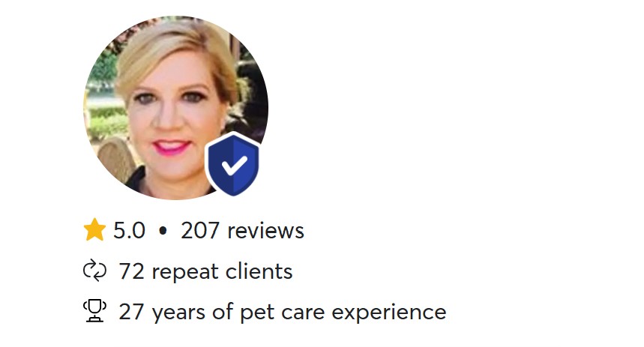Click the number 72 beside the repeat icon
644x347 pixels.
[x=131, y=271]
